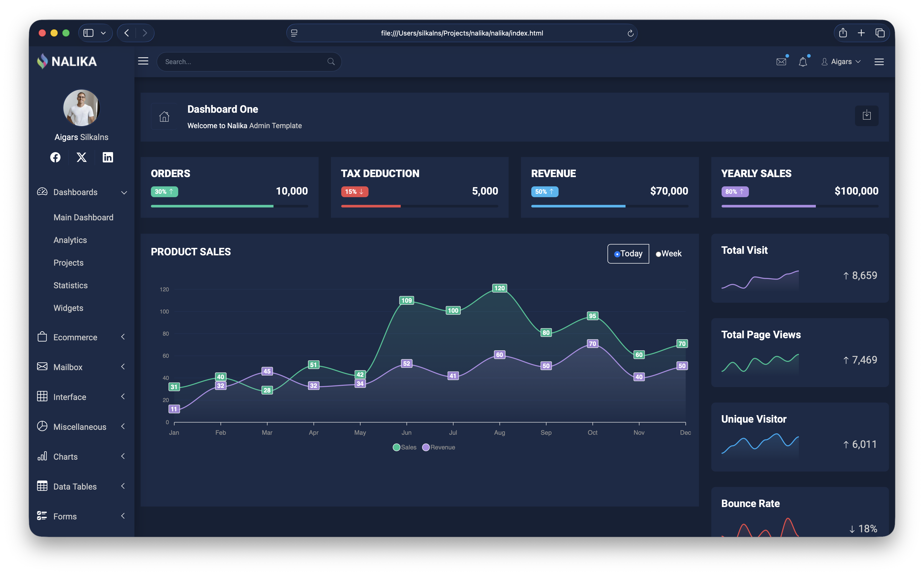Click the home icon beside Dashboard One

tap(164, 116)
